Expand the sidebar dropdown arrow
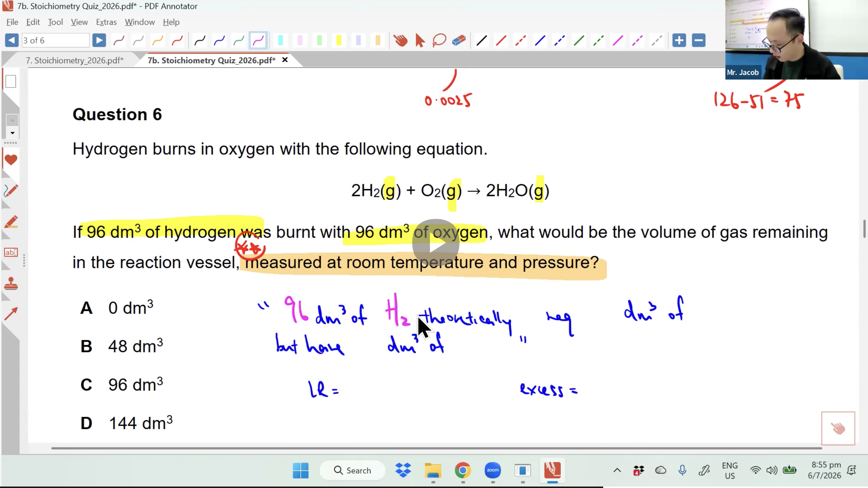 (12, 133)
